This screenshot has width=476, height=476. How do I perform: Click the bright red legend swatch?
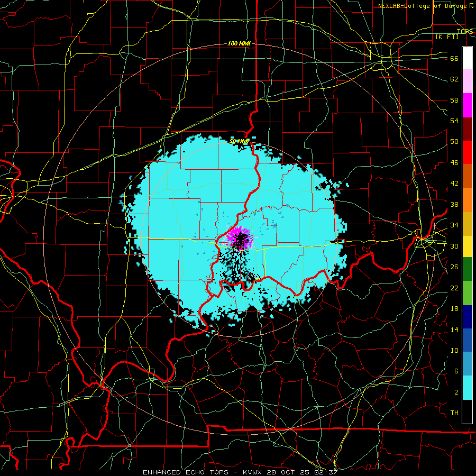point(467,152)
